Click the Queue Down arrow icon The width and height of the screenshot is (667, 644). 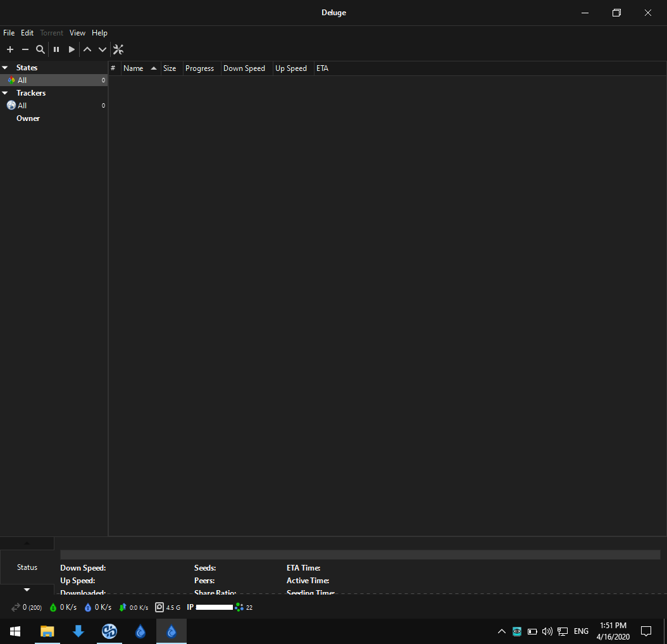103,49
